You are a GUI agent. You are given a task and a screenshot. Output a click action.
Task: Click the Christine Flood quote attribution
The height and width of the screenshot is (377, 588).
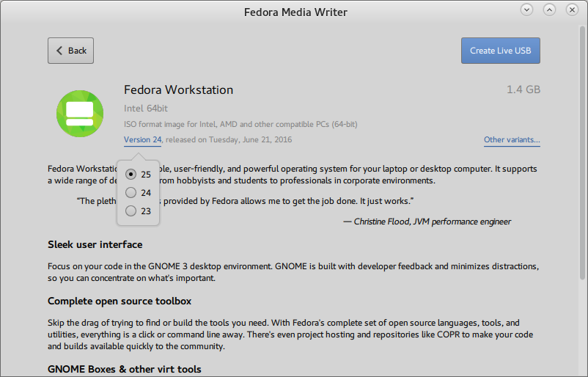427,222
